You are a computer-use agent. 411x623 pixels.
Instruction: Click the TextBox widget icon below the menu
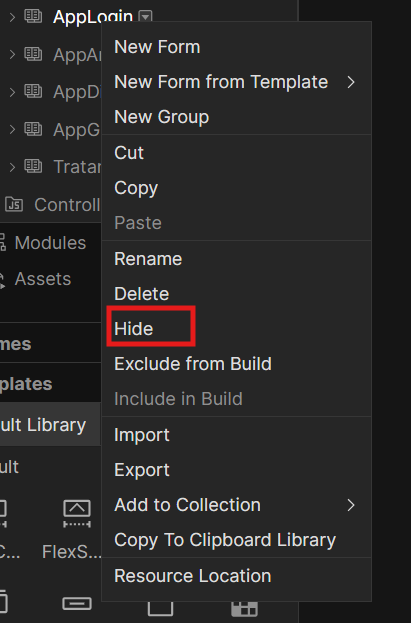tap(77, 604)
